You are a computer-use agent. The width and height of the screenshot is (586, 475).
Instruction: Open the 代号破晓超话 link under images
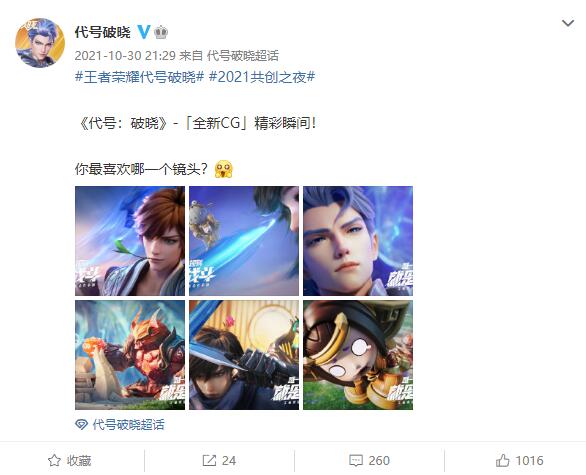(x=128, y=425)
